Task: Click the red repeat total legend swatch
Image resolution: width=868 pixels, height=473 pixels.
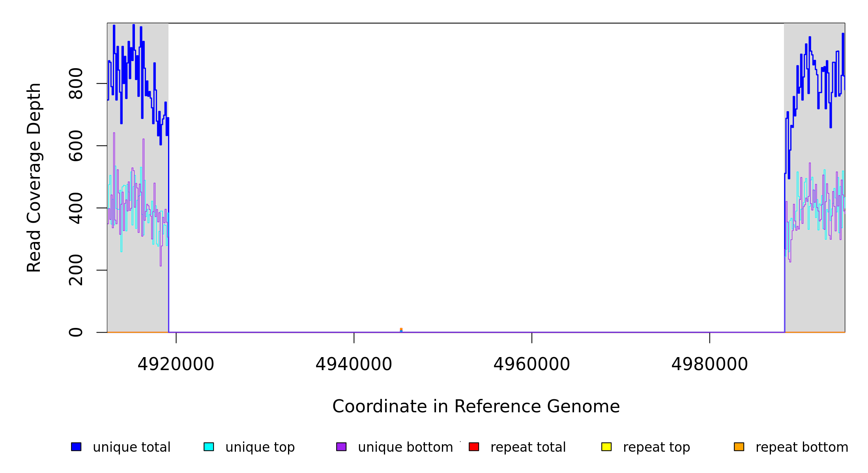Action: (474, 447)
